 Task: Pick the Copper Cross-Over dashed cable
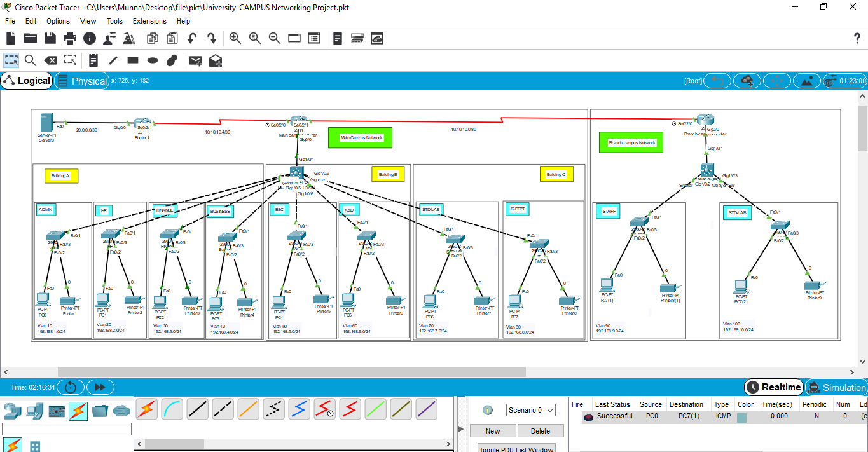coord(223,409)
